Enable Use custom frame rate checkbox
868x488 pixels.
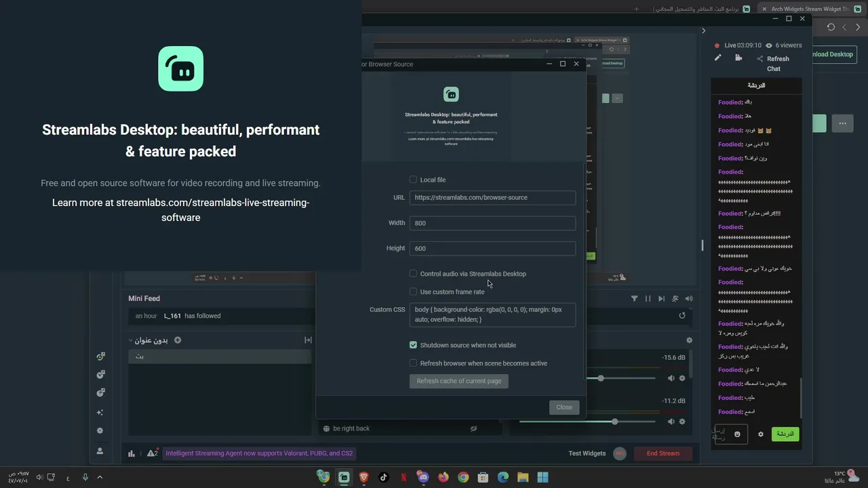pos(413,291)
